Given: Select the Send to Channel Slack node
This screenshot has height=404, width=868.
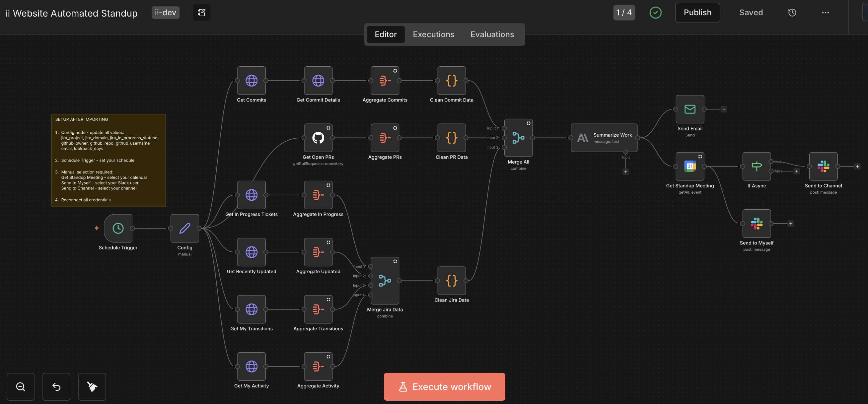Looking at the screenshot, I should click(x=823, y=166).
